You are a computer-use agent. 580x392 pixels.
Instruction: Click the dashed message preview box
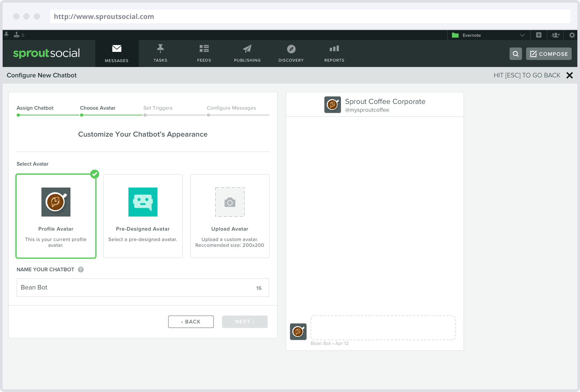[383, 328]
